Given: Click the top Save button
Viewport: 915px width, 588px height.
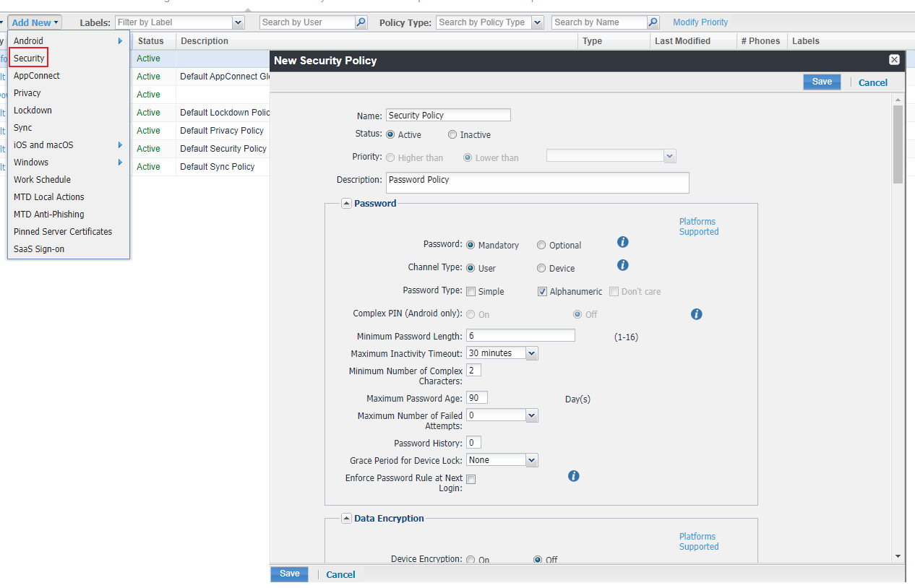Looking at the screenshot, I should [x=822, y=82].
